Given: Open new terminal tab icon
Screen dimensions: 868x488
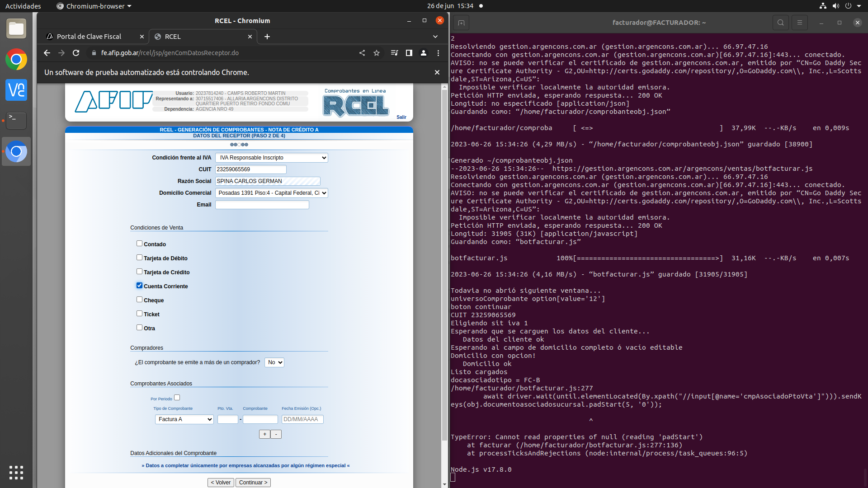Looking at the screenshot, I should (x=461, y=23).
